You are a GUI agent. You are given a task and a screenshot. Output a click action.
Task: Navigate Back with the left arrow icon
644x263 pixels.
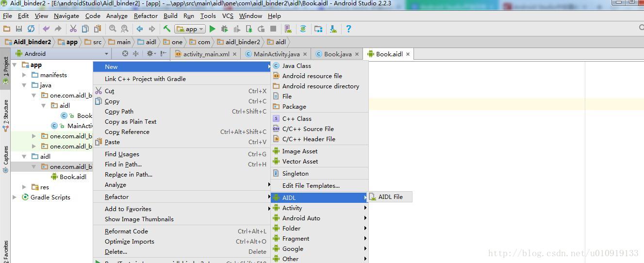[x=140, y=29]
